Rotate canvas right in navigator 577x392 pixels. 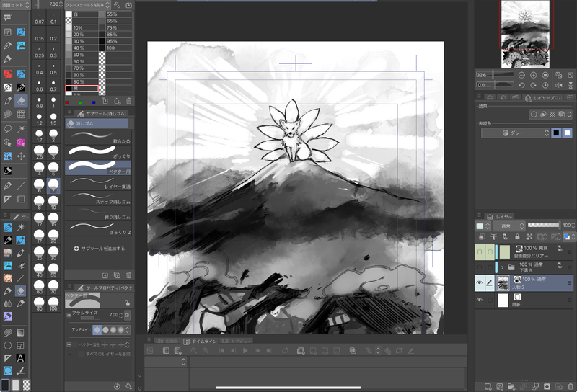(x=533, y=85)
